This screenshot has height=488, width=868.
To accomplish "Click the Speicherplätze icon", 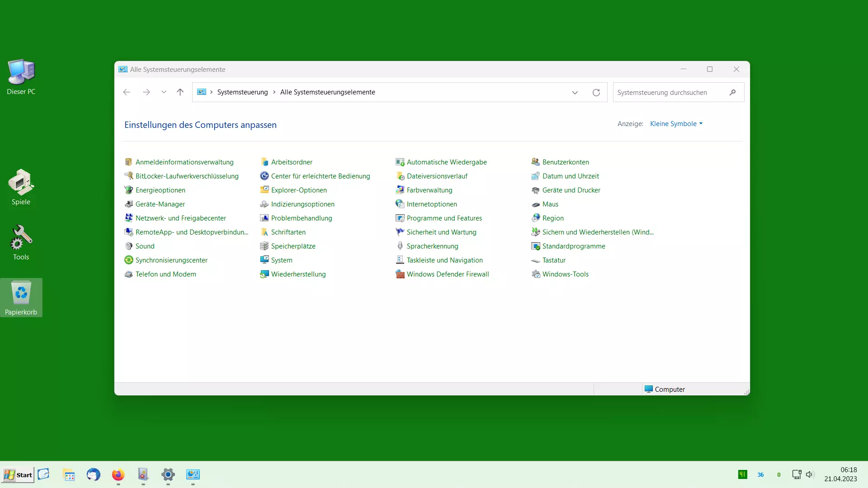I will click(x=264, y=246).
